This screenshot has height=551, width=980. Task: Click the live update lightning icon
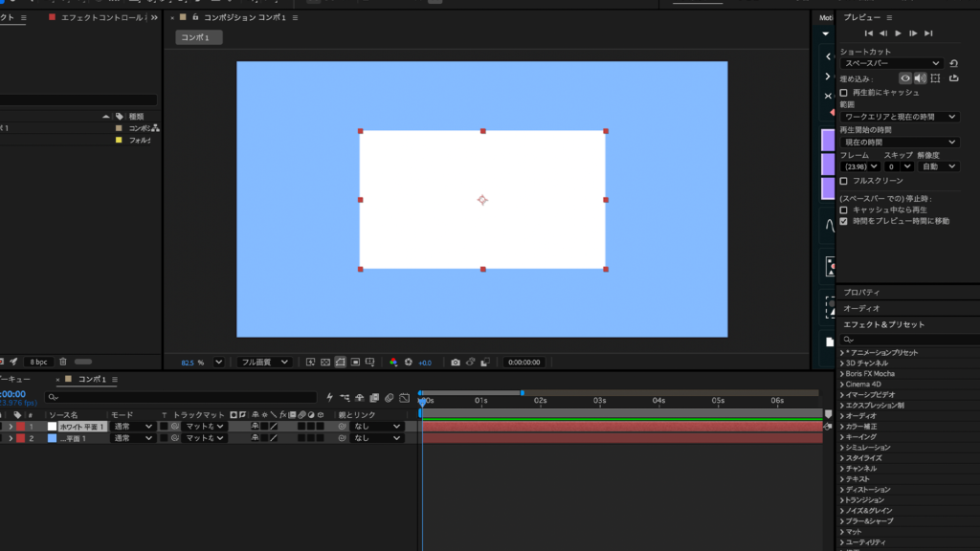pyautogui.click(x=330, y=397)
